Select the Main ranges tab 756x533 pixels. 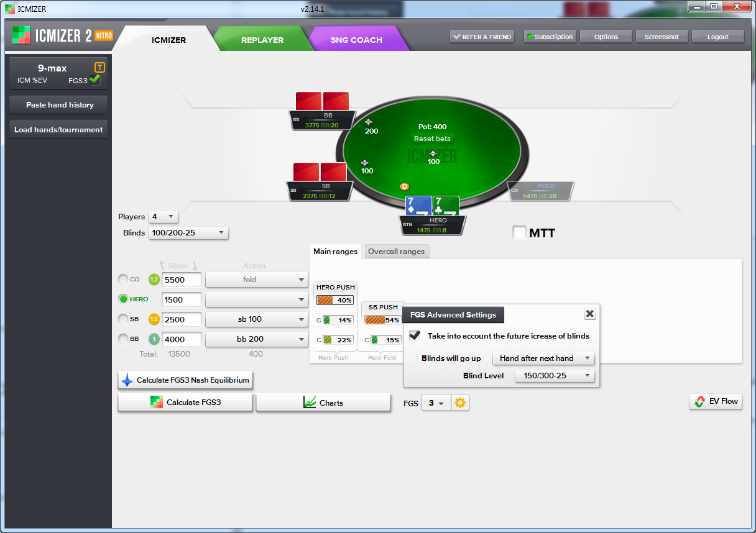tap(336, 252)
